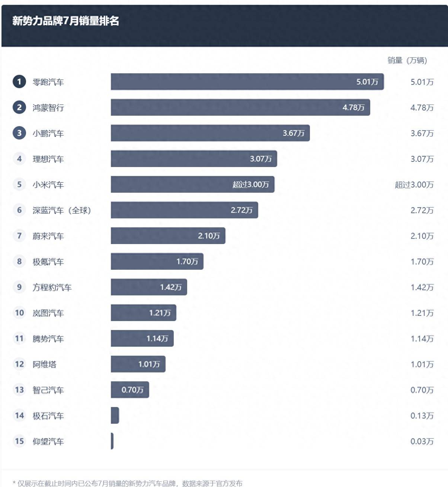
Task: Click the rank 7 badge beside 蔚来汽车
Action: coord(19,236)
